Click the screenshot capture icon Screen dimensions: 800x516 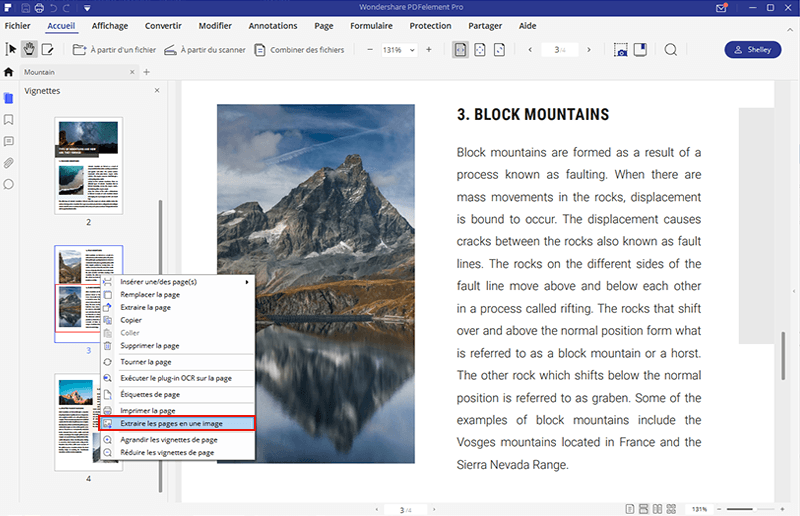(x=621, y=49)
